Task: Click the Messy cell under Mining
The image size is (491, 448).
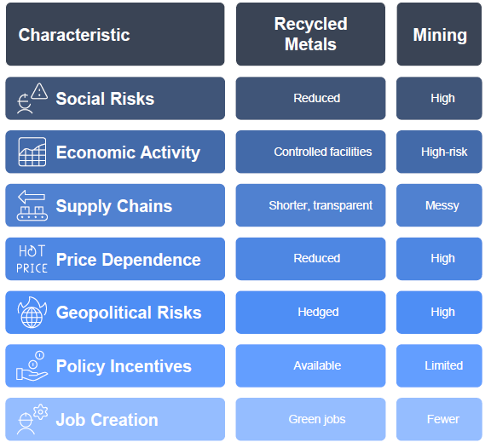Action: tap(439, 205)
